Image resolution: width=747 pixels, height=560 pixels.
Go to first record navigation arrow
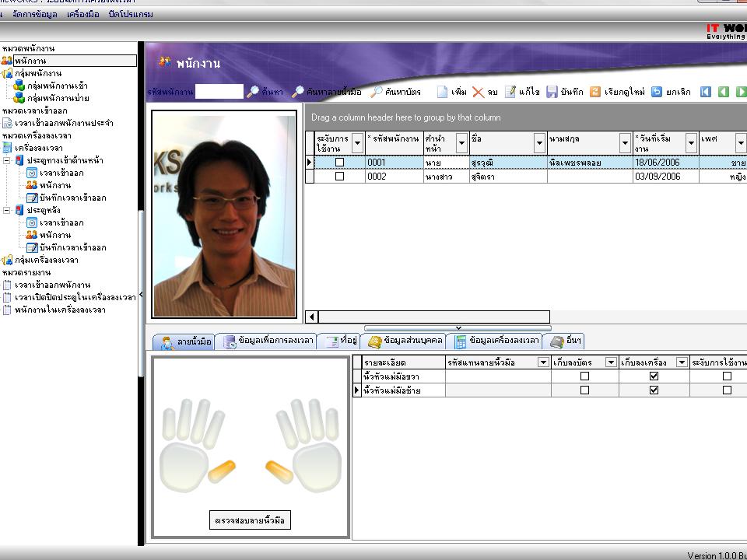[706, 92]
